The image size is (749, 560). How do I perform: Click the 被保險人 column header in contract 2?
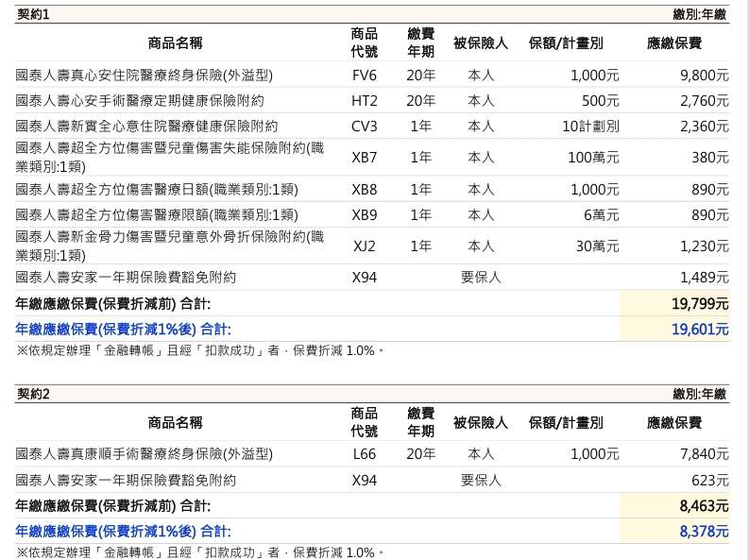click(x=481, y=422)
